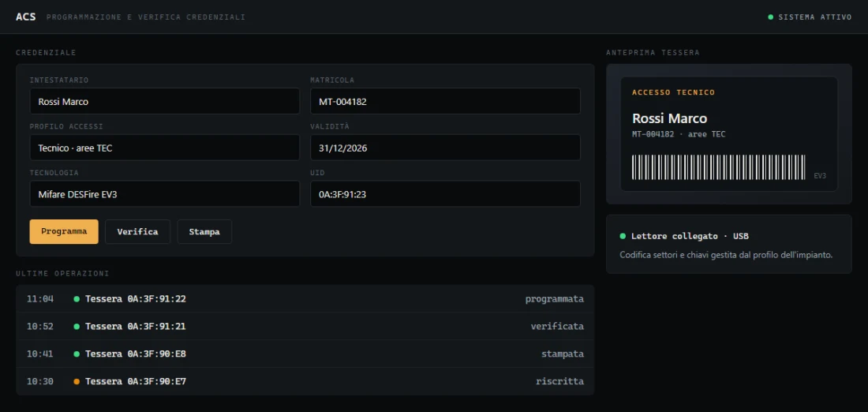Select the UID field 0A:3F:91:23
868x412 pixels.
tap(445, 194)
